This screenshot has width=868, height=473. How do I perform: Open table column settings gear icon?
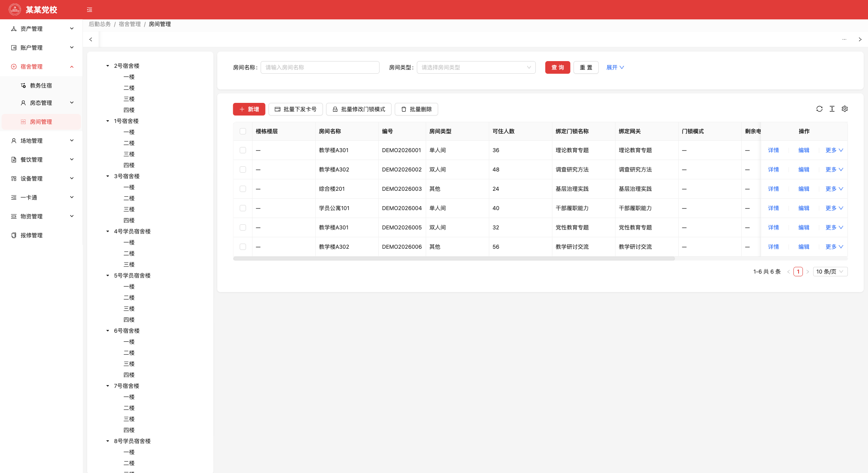click(x=845, y=109)
